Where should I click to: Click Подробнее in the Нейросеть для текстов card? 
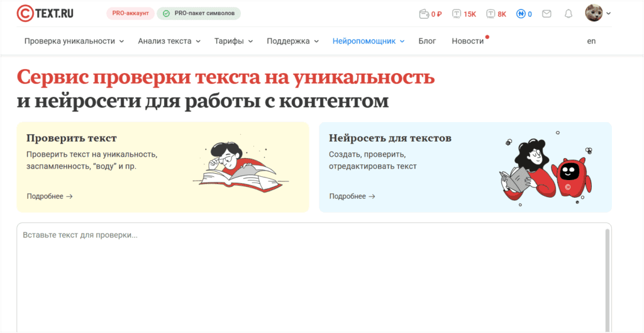[x=352, y=196]
